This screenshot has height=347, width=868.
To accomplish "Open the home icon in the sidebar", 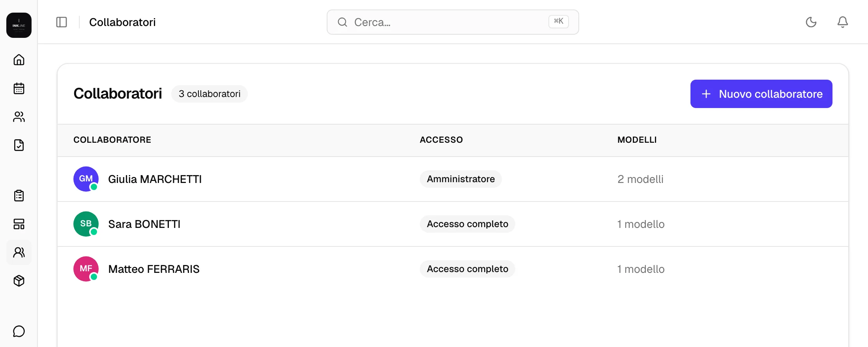I will (19, 60).
